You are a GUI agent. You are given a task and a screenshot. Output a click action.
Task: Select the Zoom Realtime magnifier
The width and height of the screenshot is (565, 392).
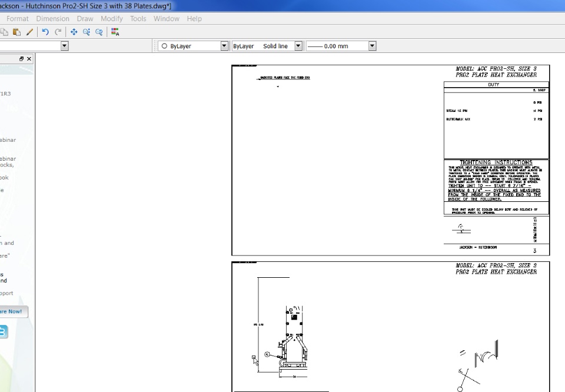pyautogui.click(x=87, y=32)
